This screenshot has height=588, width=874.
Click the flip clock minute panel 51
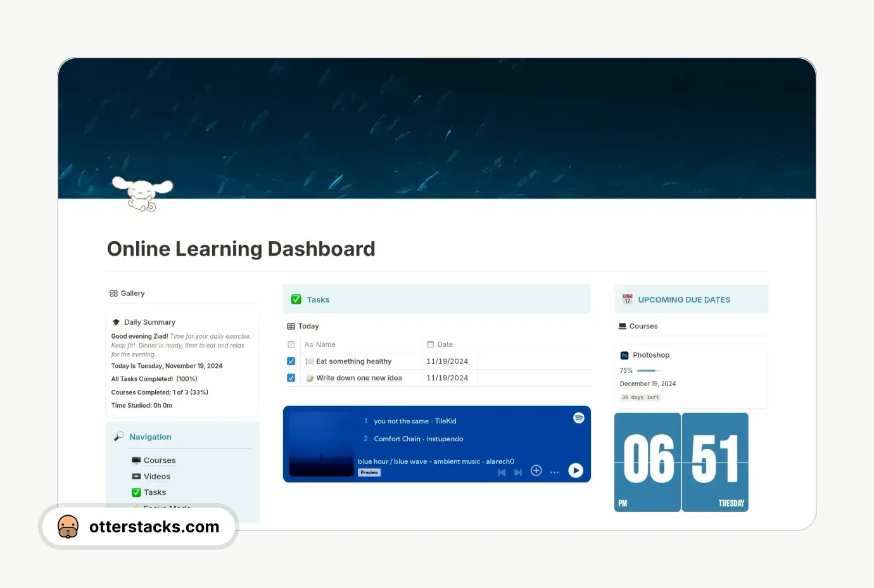coord(715,462)
